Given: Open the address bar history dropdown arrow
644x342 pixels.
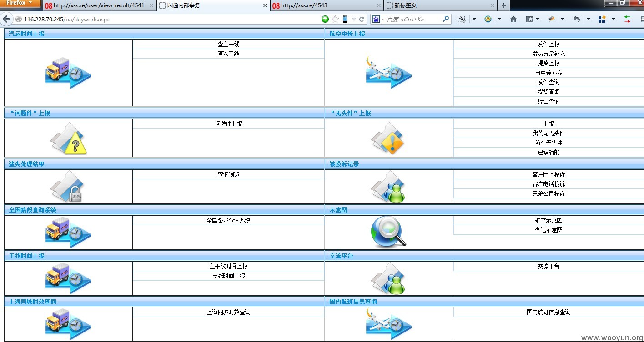Looking at the screenshot, I should (x=354, y=19).
